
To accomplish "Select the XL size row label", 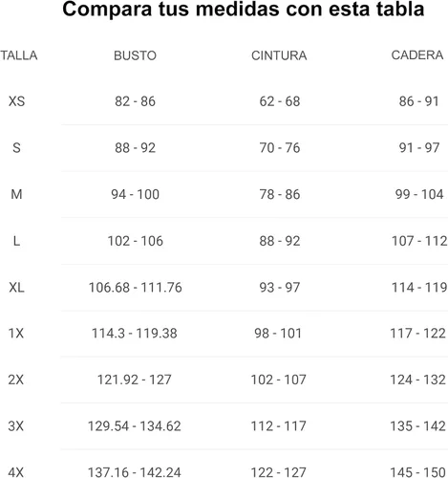I will (16, 288).
